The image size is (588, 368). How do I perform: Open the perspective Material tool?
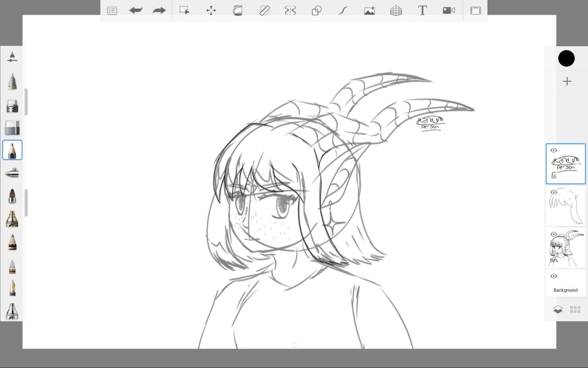[396, 10]
